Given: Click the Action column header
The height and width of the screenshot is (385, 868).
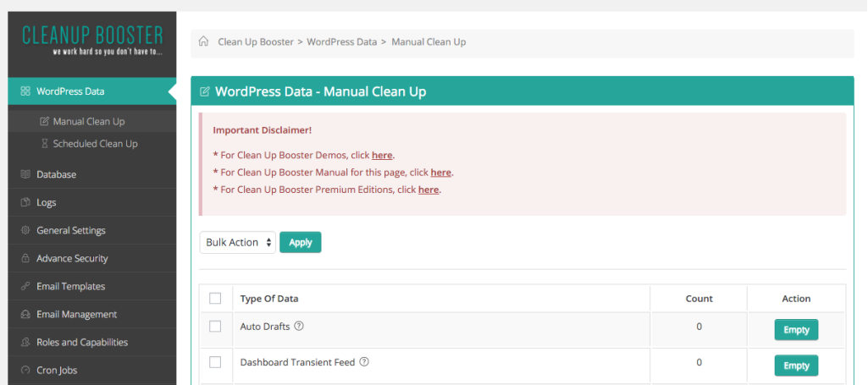Looking at the screenshot, I should click(x=796, y=299).
